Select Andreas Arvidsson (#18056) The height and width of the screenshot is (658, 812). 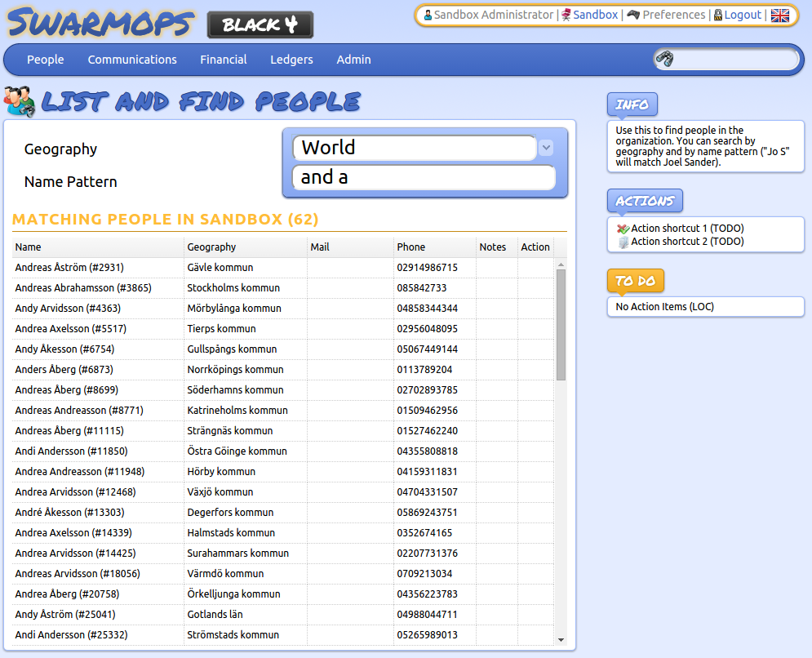point(78,574)
